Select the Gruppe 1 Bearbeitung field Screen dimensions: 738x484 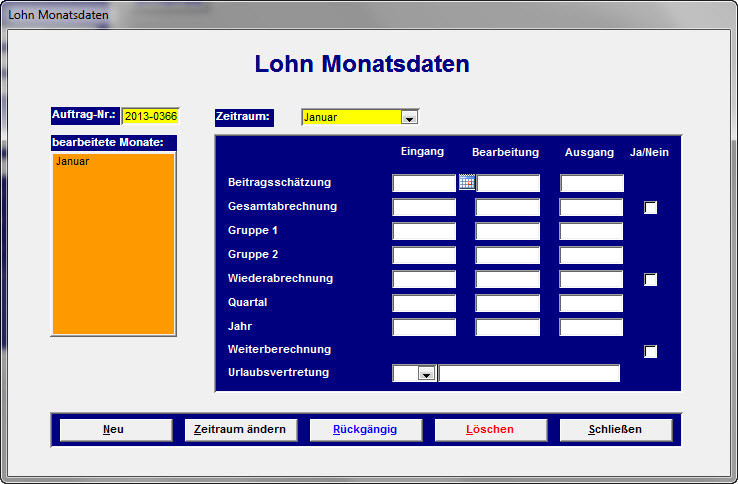tap(507, 231)
